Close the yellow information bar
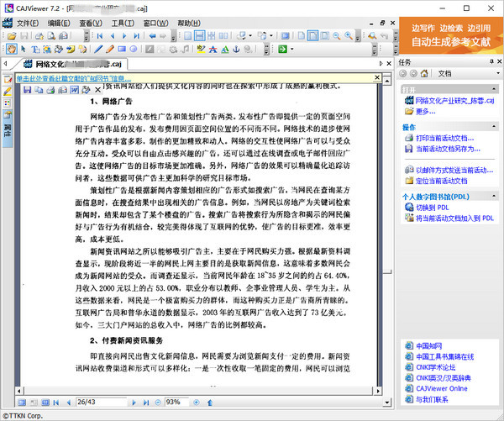 377,77
